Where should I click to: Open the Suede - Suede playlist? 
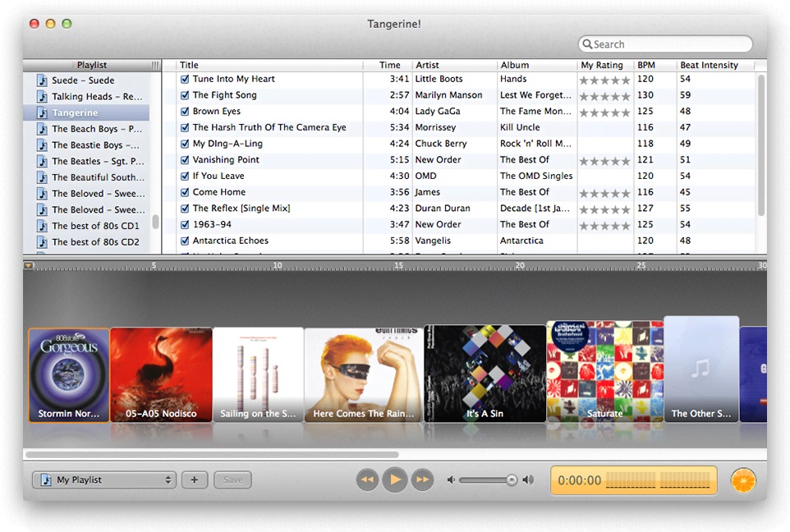click(x=87, y=80)
